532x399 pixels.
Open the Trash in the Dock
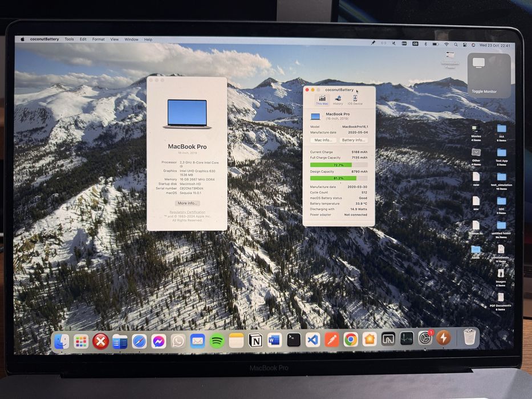coord(469,337)
